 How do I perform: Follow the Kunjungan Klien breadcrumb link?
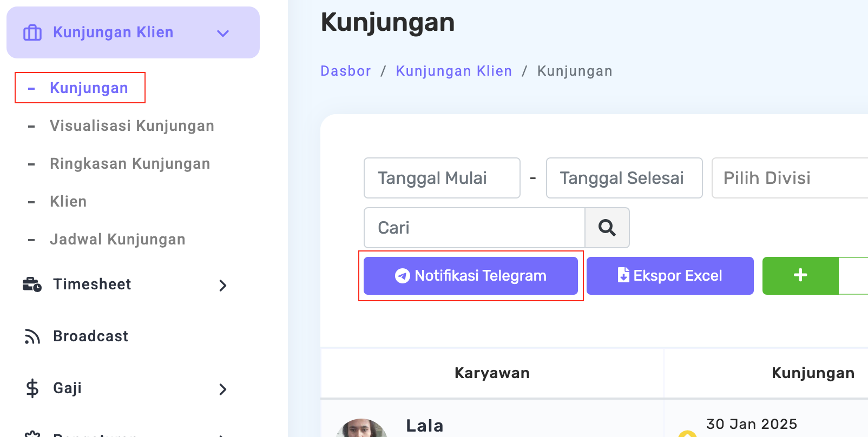tap(454, 71)
